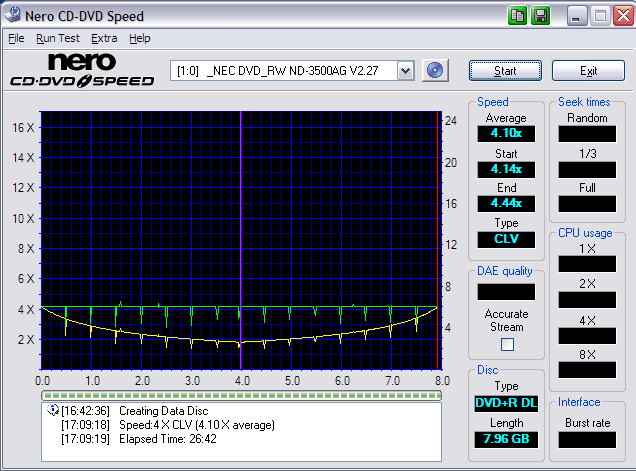Screen dimensions: 636x471
Task: Click the log line 'Speed:4 X CLV (4.10 X average)'
Action: coord(197,425)
